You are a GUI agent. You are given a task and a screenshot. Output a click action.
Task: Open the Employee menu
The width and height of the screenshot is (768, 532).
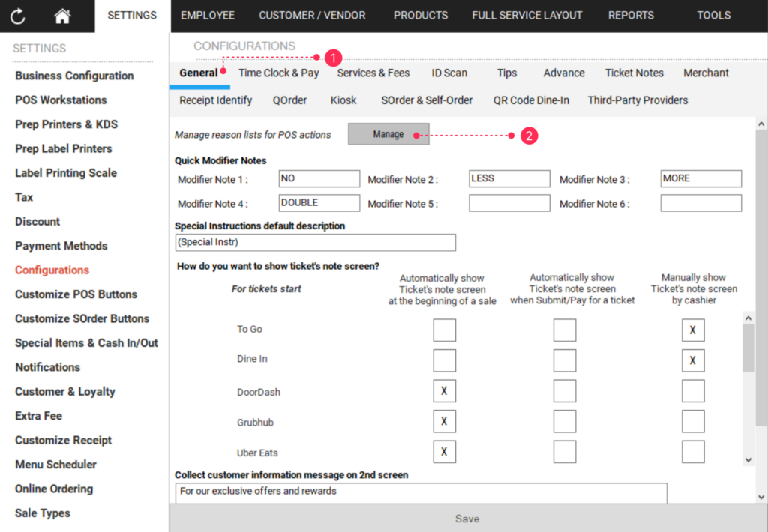pyautogui.click(x=208, y=16)
